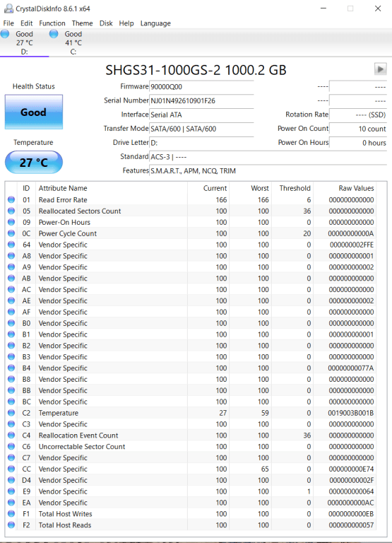392x543 pixels.
Task: Click status orb for attribute E9
Action: point(11,491)
